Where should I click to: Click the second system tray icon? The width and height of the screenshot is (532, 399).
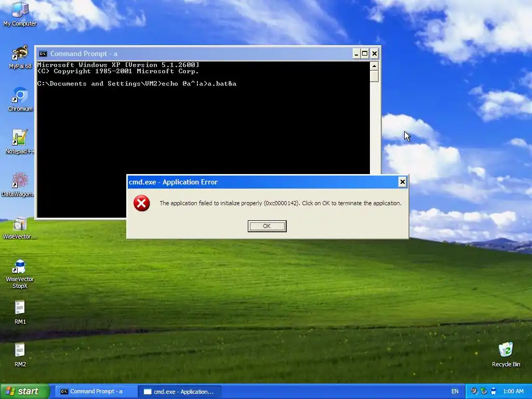click(484, 391)
